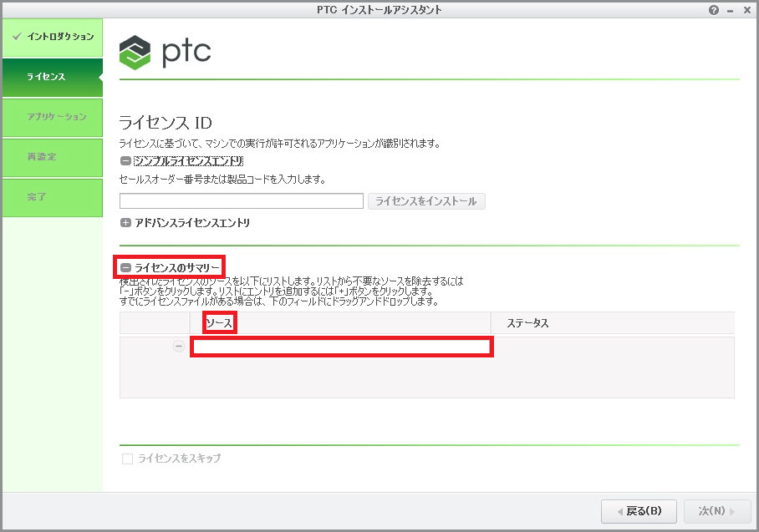This screenshot has width=759, height=532.
Task: Collapse the ライセンスのサマリー section
Action: tap(125, 267)
